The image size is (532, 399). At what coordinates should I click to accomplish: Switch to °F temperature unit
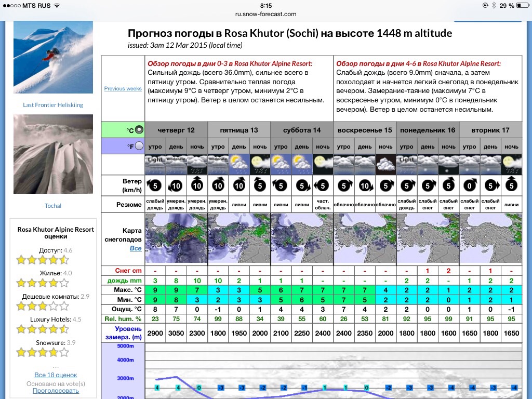pyautogui.click(x=139, y=146)
